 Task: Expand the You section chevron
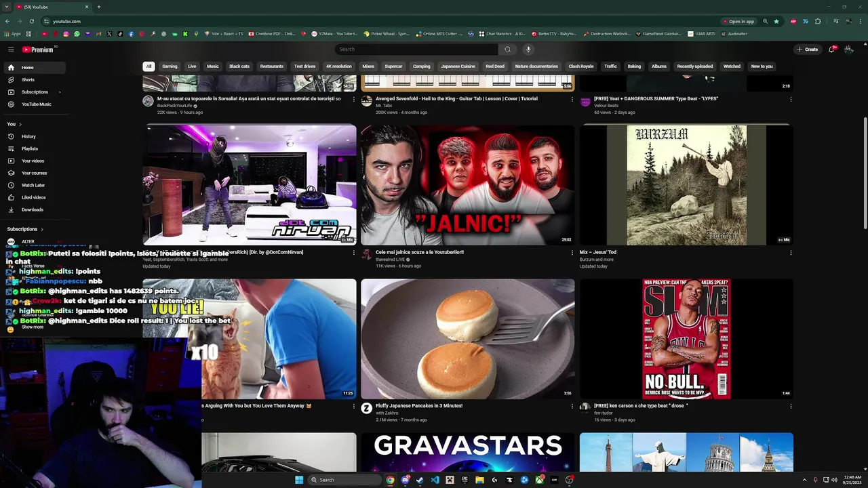click(x=20, y=124)
